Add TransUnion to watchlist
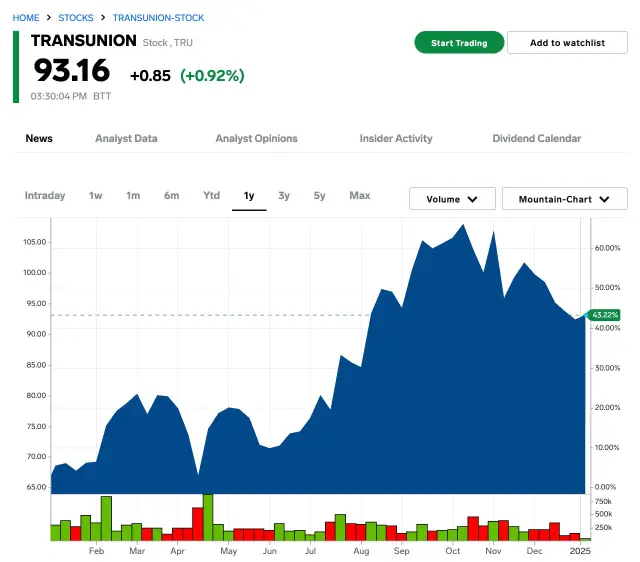Screen dimensions: 640x562 [x=567, y=43]
